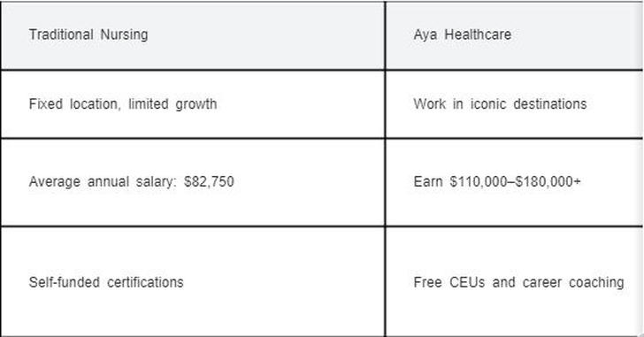Click the Aya Healthcare header cell
The image size is (644, 337).
(x=514, y=35)
